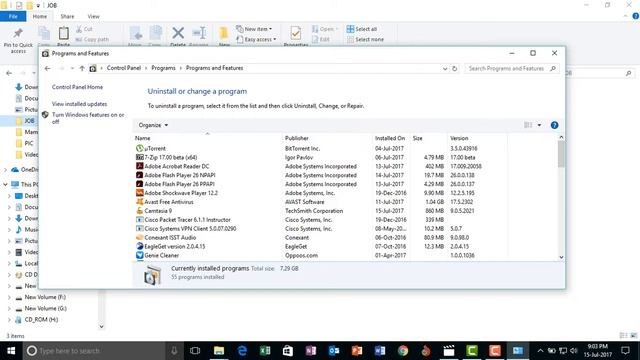Viewport: 640px width, 360px height.
Task: Open the Organize dropdown menu
Action: 153,125
